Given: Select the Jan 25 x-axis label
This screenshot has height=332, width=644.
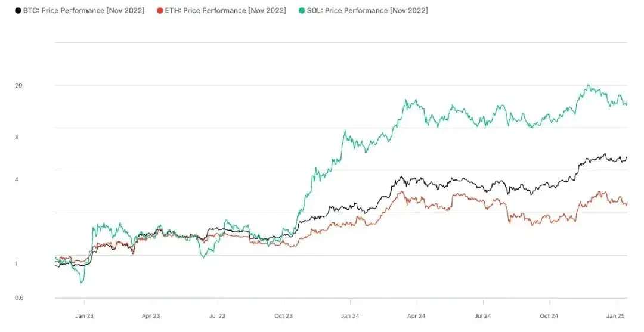Looking at the screenshot, I should coord(615,316).
